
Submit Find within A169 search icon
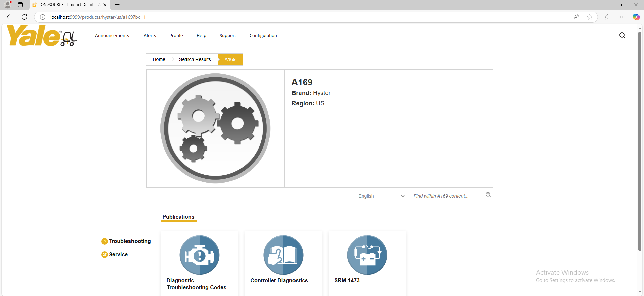[488, 195]
